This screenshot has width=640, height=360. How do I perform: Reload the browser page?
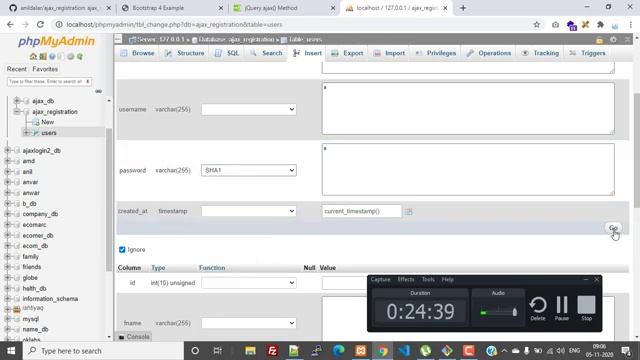(40, 24)
